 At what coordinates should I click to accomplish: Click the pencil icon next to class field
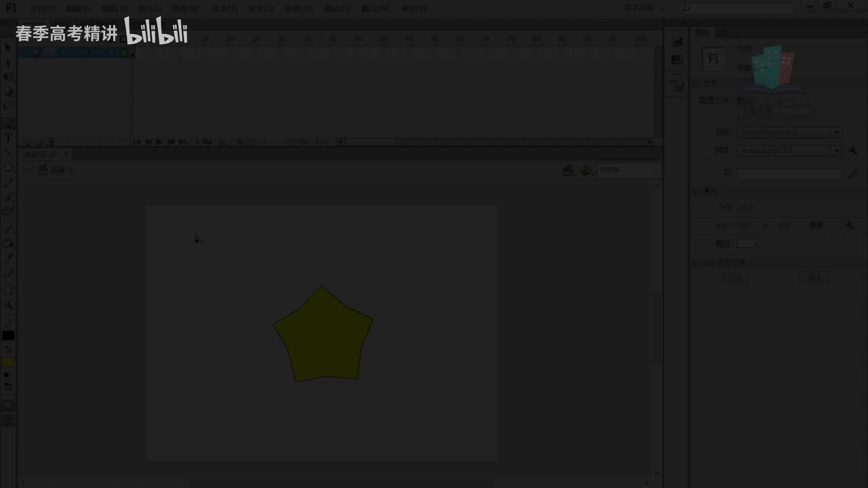852,174
